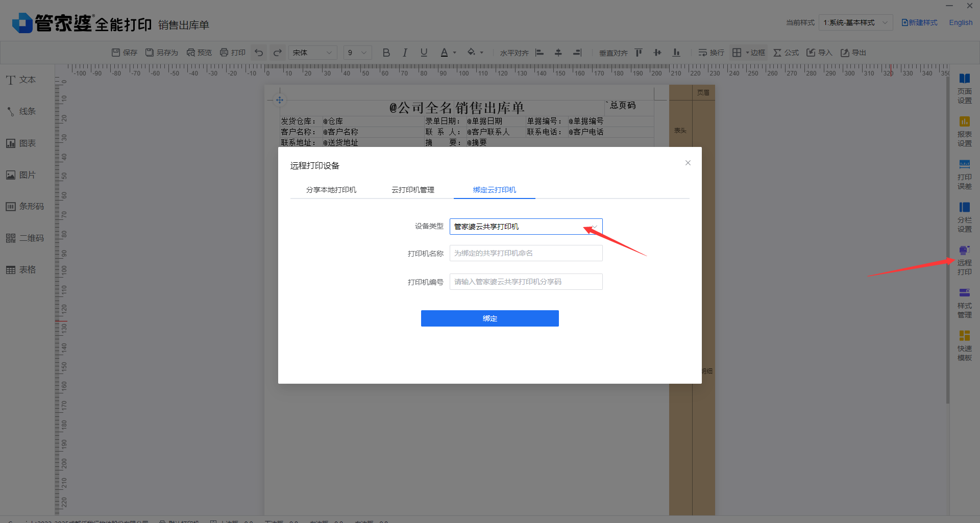The image size is (980, 523).
Task: Open Column Settings (分栏设置)
Action: tap(964, 217)
